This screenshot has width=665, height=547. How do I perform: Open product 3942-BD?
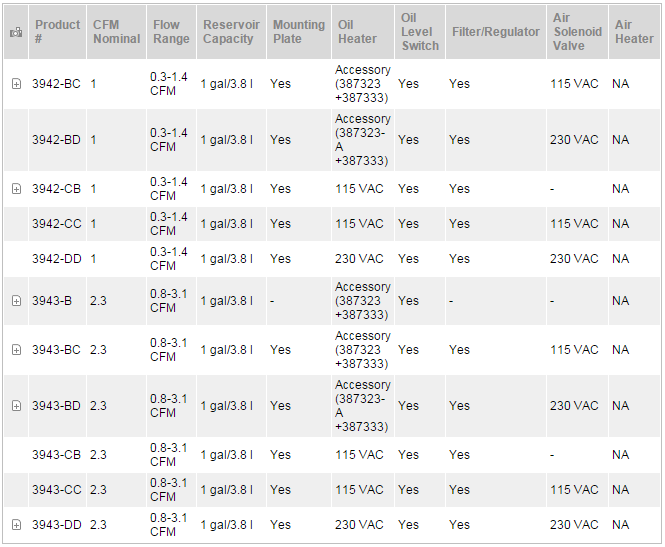coord(56,140)
